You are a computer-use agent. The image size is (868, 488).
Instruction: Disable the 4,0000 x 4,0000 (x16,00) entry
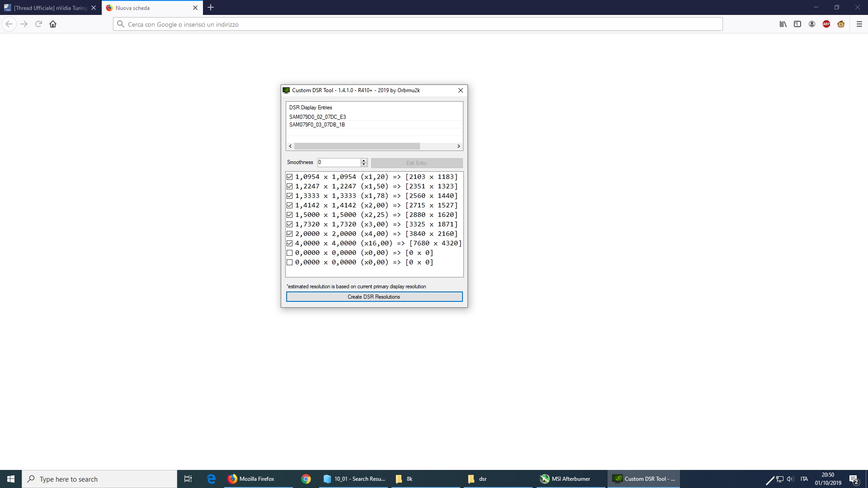coord(290,243)
